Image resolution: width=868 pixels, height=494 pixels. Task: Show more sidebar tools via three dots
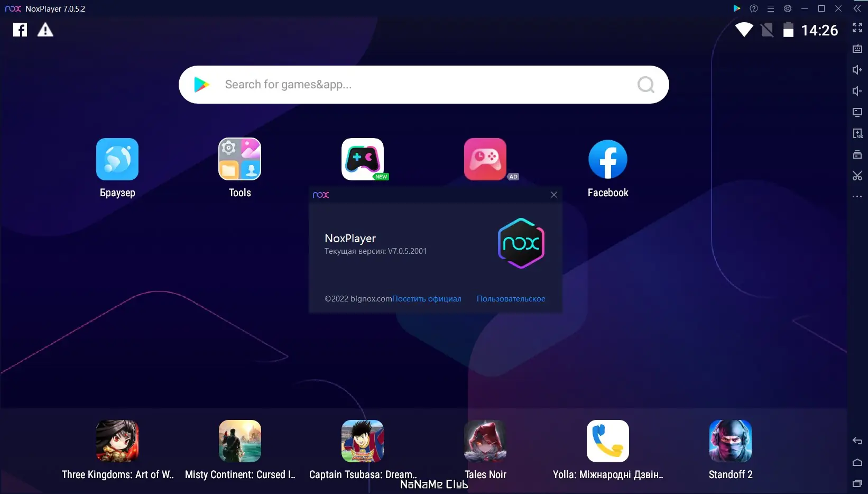[857, 197]
